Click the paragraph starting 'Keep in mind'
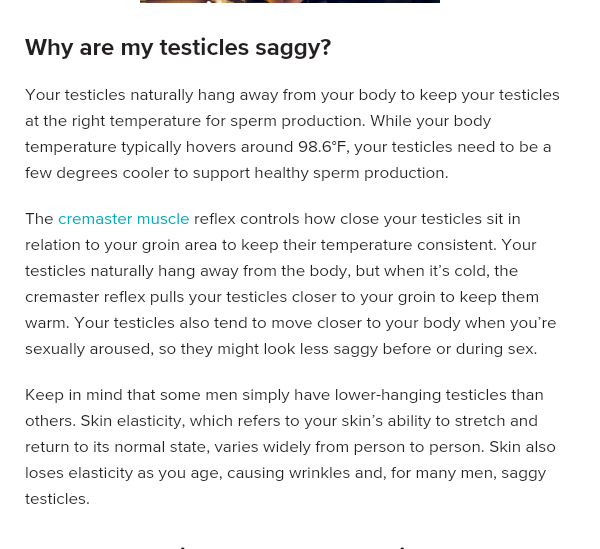 coord(290,447)
